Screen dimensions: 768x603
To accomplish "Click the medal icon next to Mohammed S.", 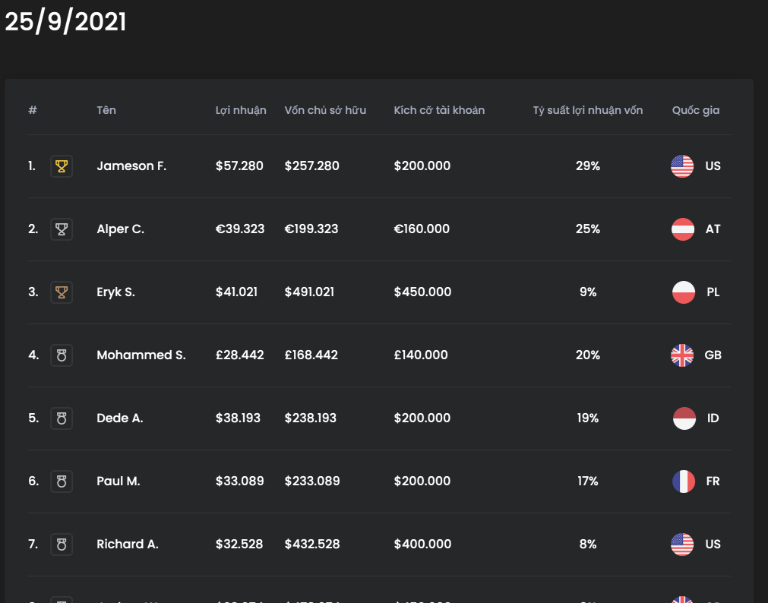I will point(62,355).
